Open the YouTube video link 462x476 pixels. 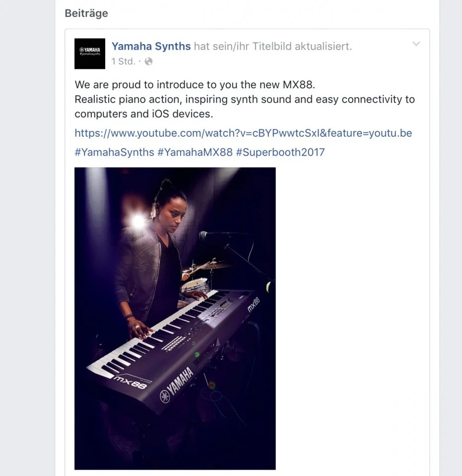click(243, 133)
